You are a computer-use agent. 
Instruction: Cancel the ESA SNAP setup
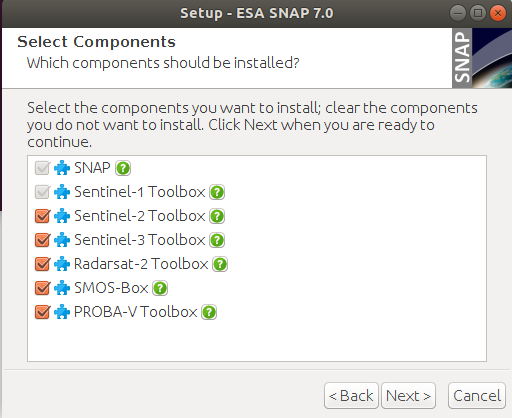click(x=477, y=396)
